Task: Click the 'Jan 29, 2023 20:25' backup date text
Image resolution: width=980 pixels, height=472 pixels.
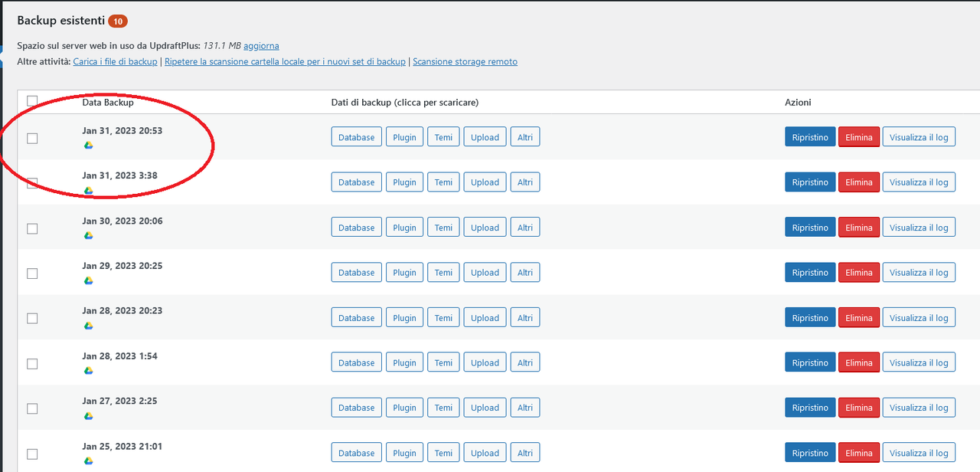Action: click(122, 266)
